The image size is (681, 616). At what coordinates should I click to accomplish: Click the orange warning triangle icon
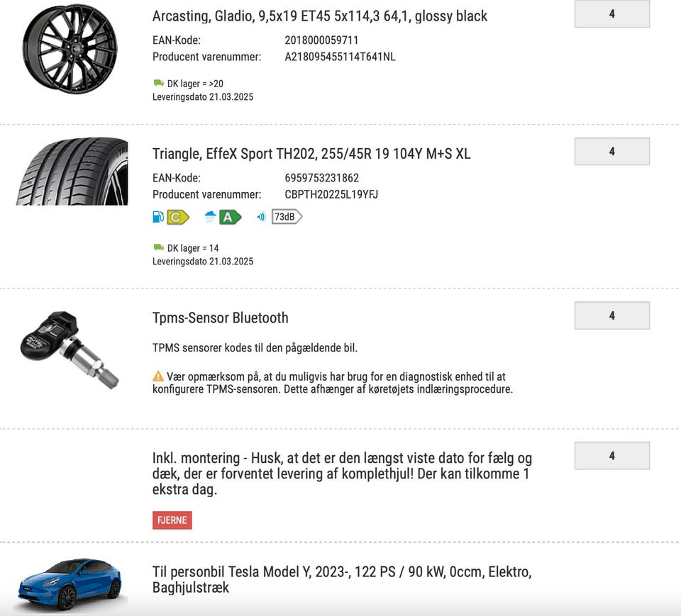click(158, 376)
